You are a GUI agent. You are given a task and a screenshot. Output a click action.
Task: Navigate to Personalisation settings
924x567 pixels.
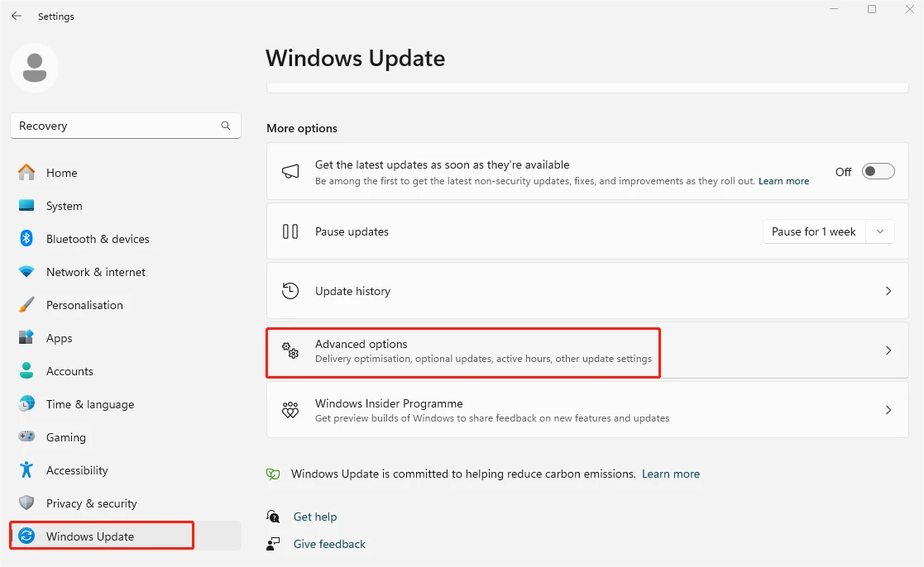[126, 304]
